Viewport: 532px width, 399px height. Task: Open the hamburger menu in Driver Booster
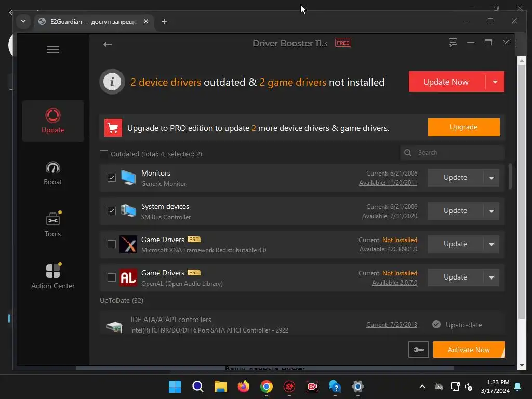coord(52,49)
